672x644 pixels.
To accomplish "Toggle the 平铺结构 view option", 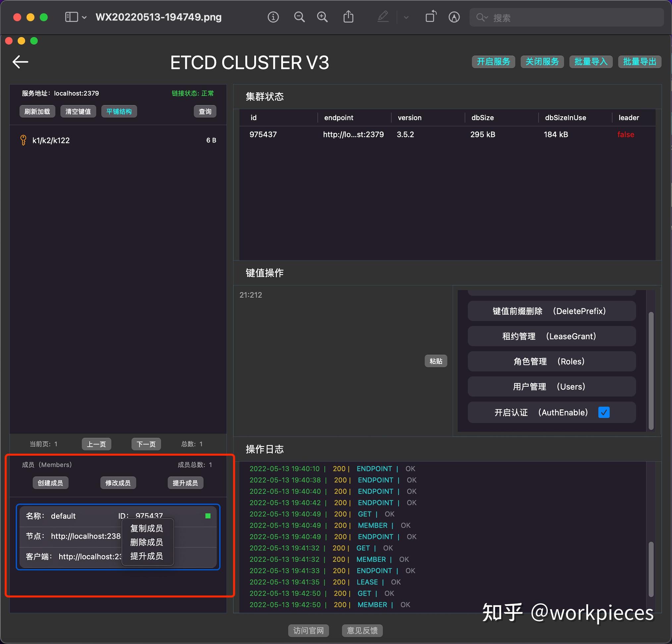I will point(119,111).
